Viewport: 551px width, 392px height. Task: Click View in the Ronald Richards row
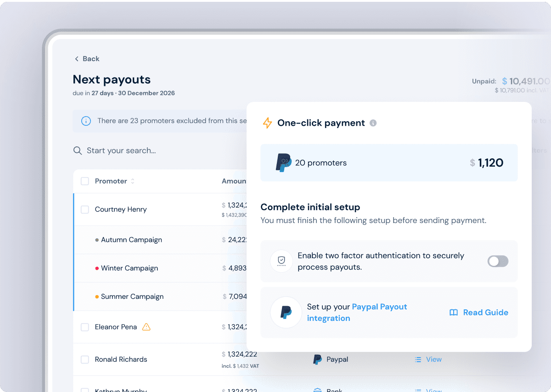pyautogui.click(x=433, y=359)
